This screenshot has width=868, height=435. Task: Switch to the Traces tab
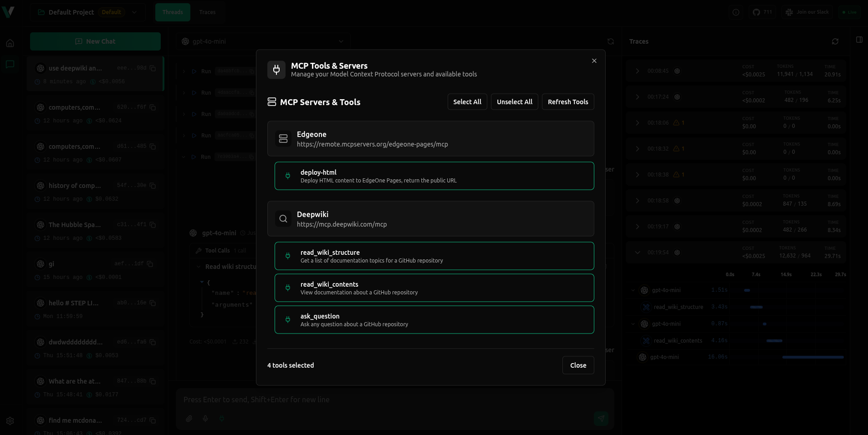coord(207,12)
